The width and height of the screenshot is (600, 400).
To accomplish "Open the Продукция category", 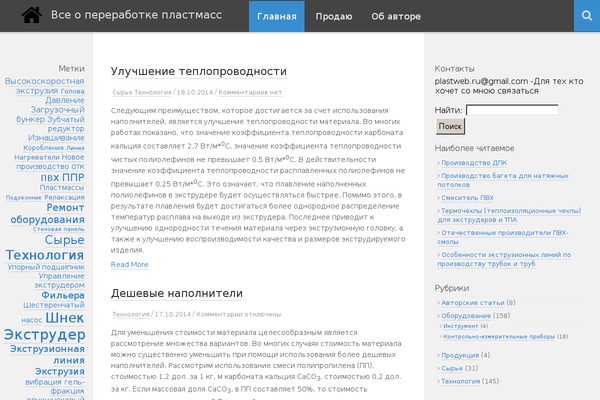I will (x=460, y=355).
